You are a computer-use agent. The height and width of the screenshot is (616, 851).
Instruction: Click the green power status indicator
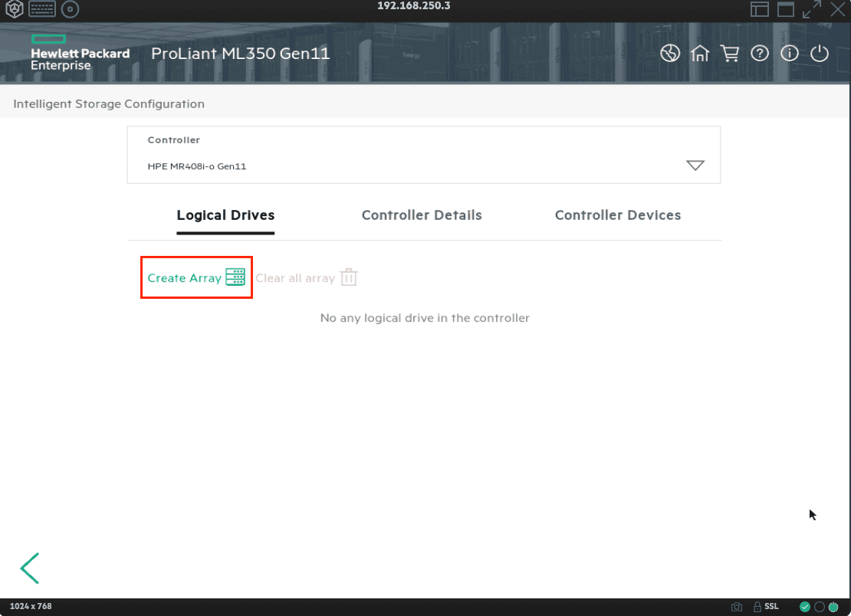[833, 607]
